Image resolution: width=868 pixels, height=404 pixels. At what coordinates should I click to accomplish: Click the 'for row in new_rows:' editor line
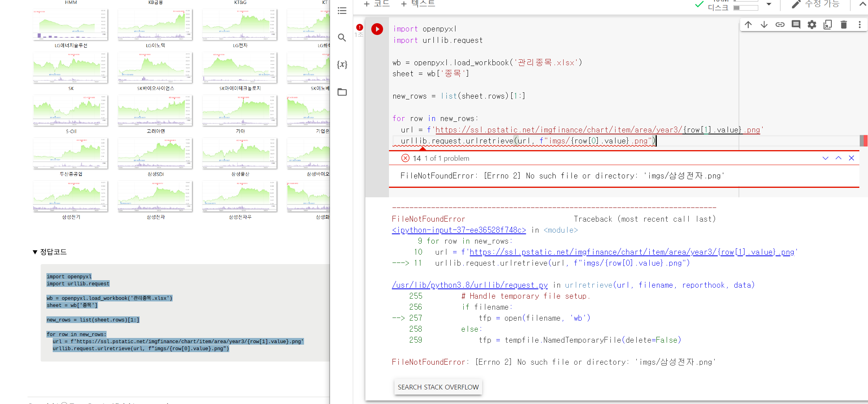point(435,119)
